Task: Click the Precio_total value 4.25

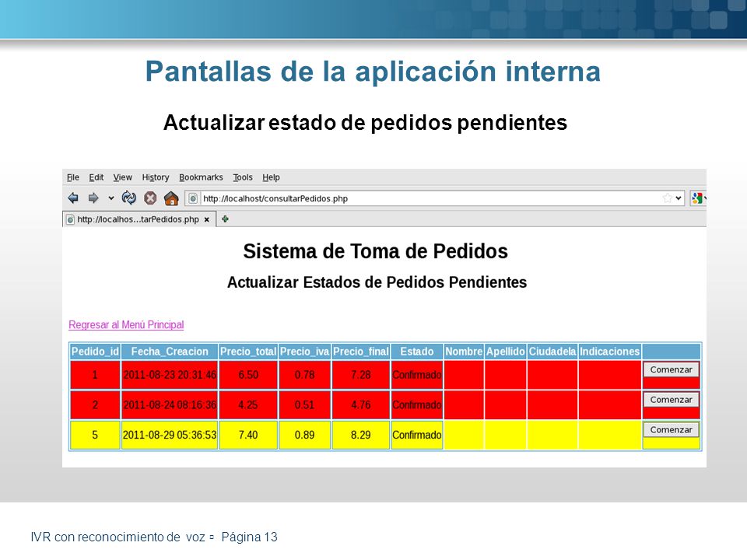Action: [x=248, y=404]
